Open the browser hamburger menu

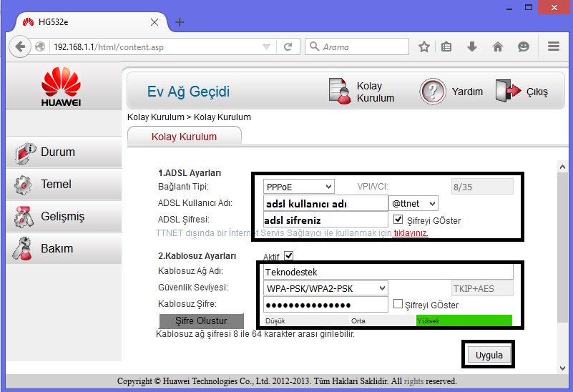(554, 46)
